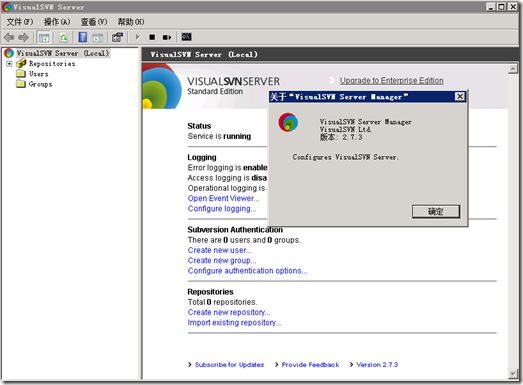Click 'There are 0 users and 0 groups.' text
This screenshot has height=385, width=523.
pos(244,240)
